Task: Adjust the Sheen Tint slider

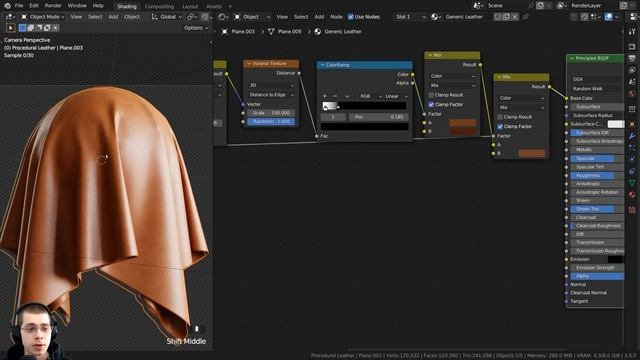Action: [597, 209]
